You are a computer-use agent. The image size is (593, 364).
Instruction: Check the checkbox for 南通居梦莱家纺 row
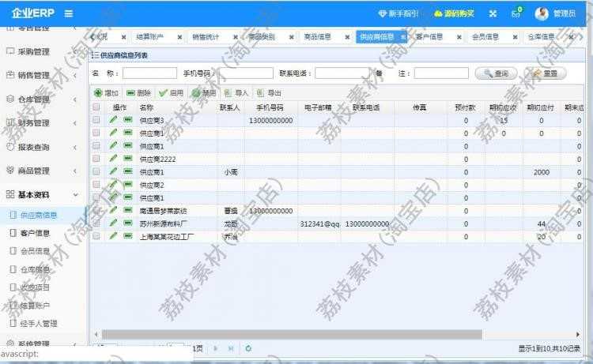[x=96, y=210]
